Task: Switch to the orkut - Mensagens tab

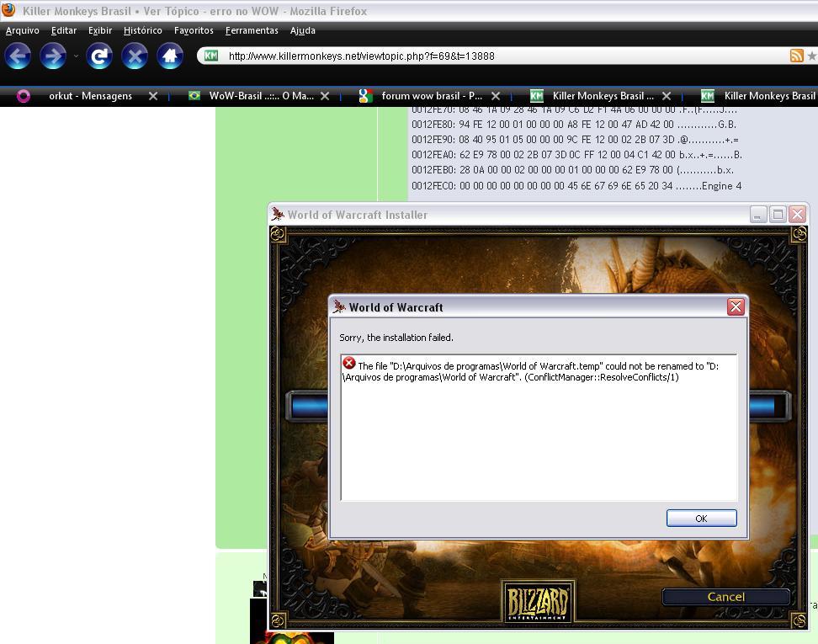Action: [x=90, y=96]
